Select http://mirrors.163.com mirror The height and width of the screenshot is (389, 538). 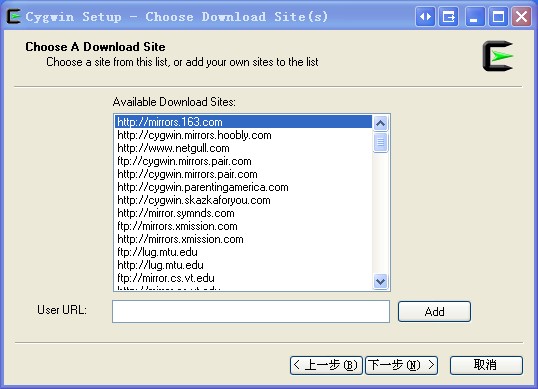point(243,122)
